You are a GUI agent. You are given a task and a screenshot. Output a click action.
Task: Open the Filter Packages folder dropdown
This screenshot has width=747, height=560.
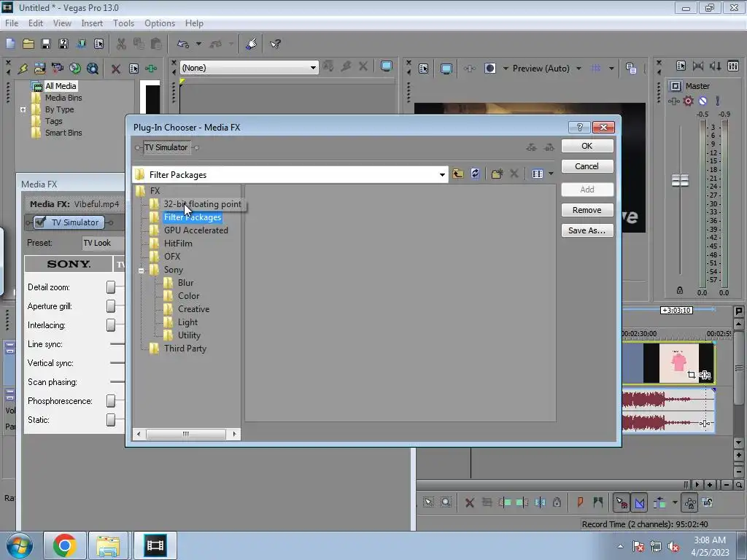pyautogui.click(x=442, y=175)
